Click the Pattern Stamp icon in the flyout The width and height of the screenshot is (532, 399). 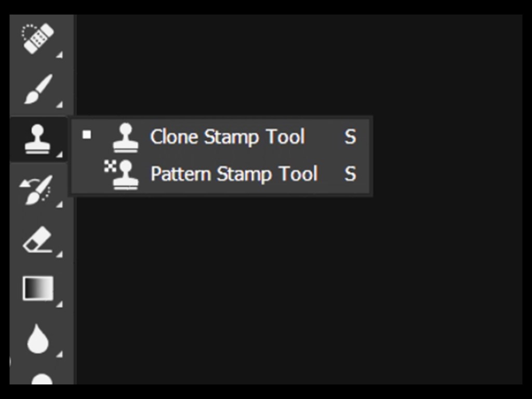coord(123,174)
